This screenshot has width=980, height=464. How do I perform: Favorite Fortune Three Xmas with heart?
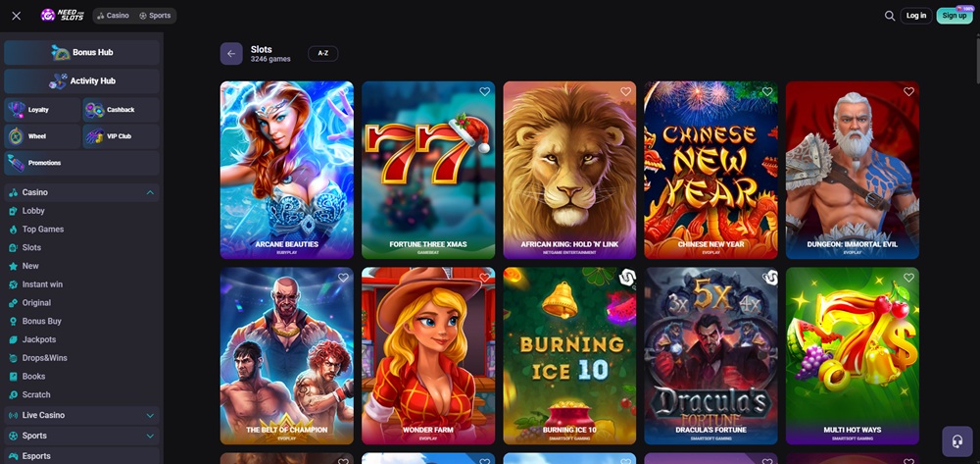tap(484, 92)
